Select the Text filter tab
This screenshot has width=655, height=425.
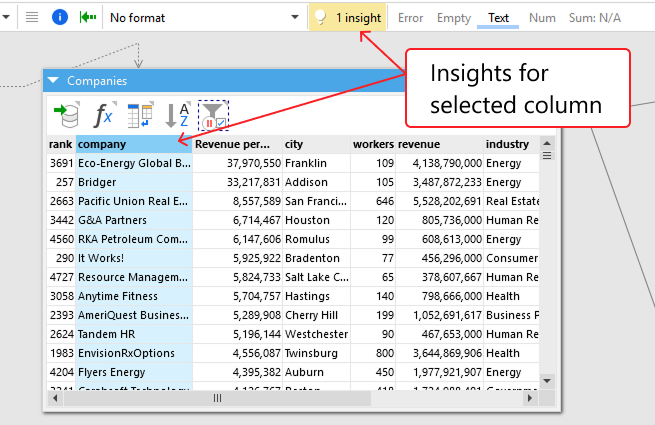(498, 18)
